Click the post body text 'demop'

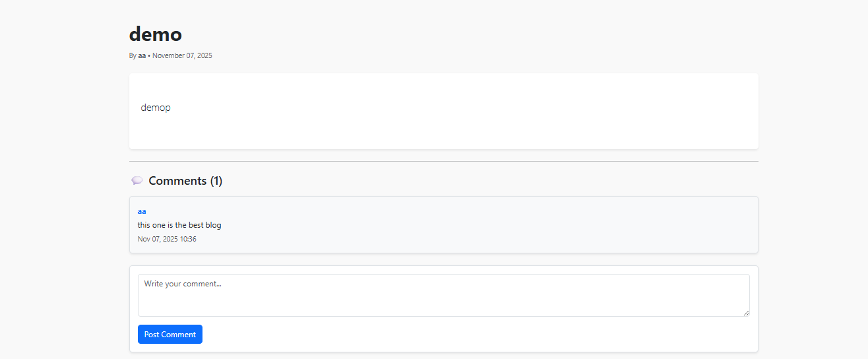click(156, 108)
